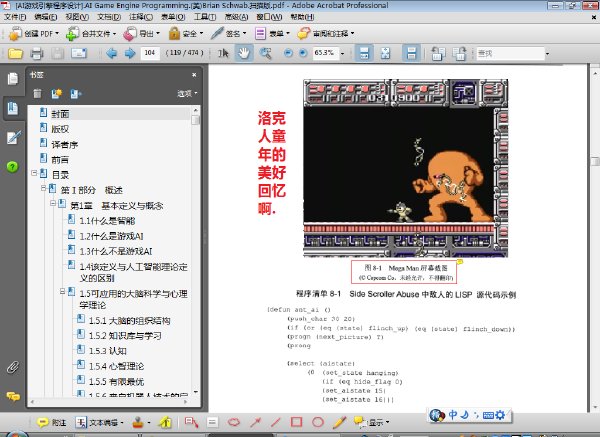Open 文件 menu
The width and height of the screenshot is (600, 437).
(15, 17)
